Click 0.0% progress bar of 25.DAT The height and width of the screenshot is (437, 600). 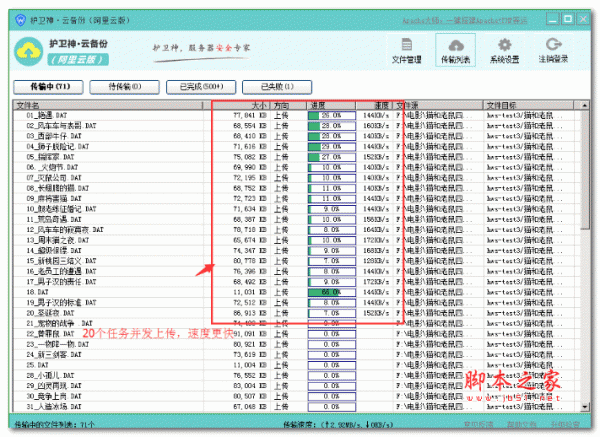coord(332,365)
